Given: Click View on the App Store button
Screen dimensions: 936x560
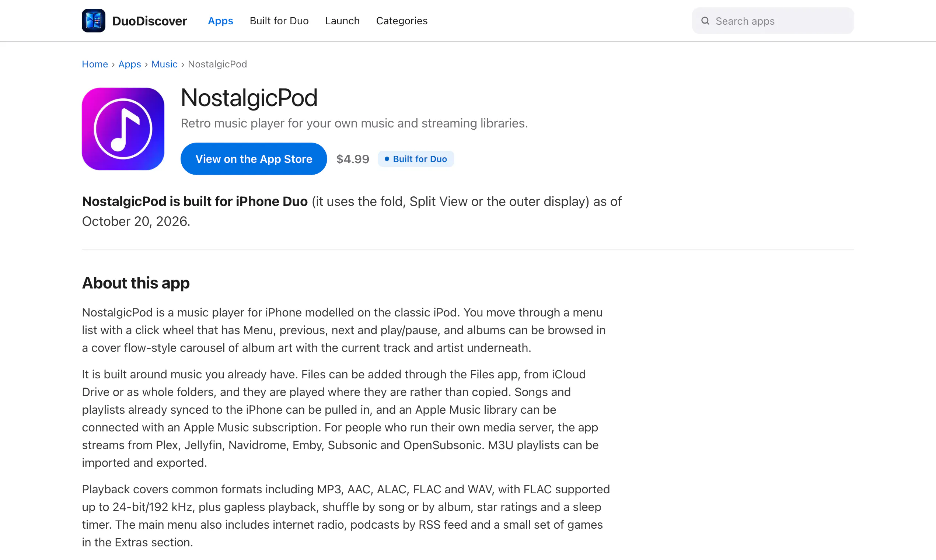Looking at the screenshot, I should 254,159.
